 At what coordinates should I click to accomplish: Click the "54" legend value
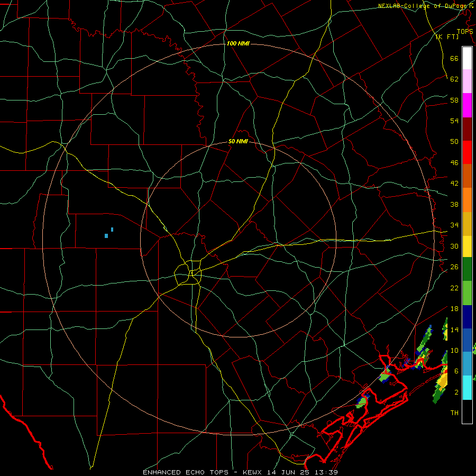(454, 121)
